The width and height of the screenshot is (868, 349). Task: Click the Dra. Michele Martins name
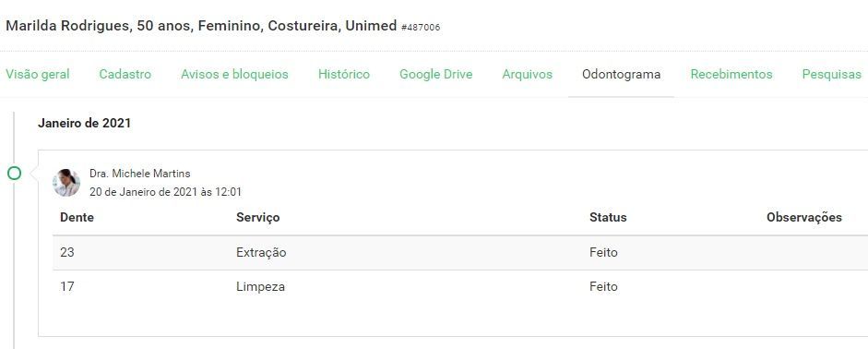[x=140, y=174]
